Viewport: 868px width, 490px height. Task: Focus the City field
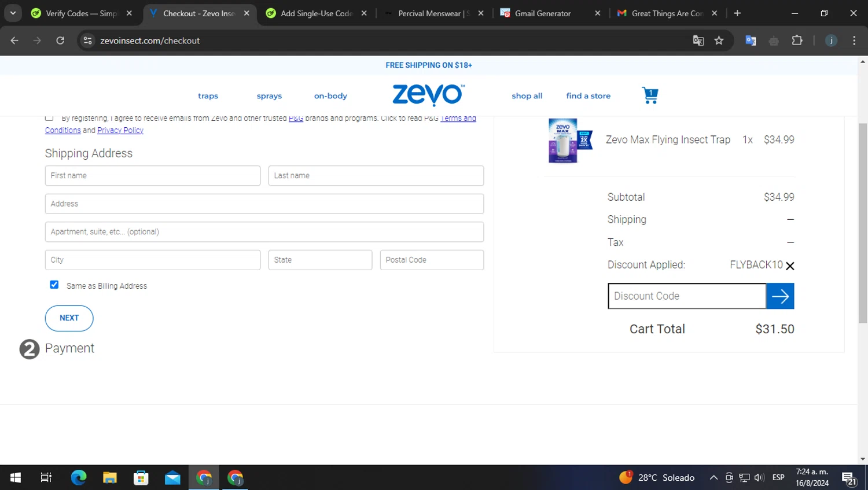coord(153,260)
